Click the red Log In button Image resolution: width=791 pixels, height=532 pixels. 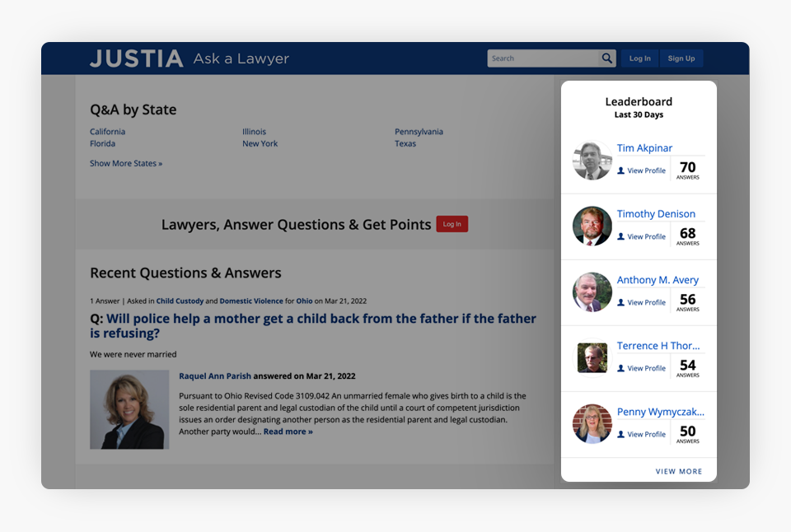[x=452, y=224]
